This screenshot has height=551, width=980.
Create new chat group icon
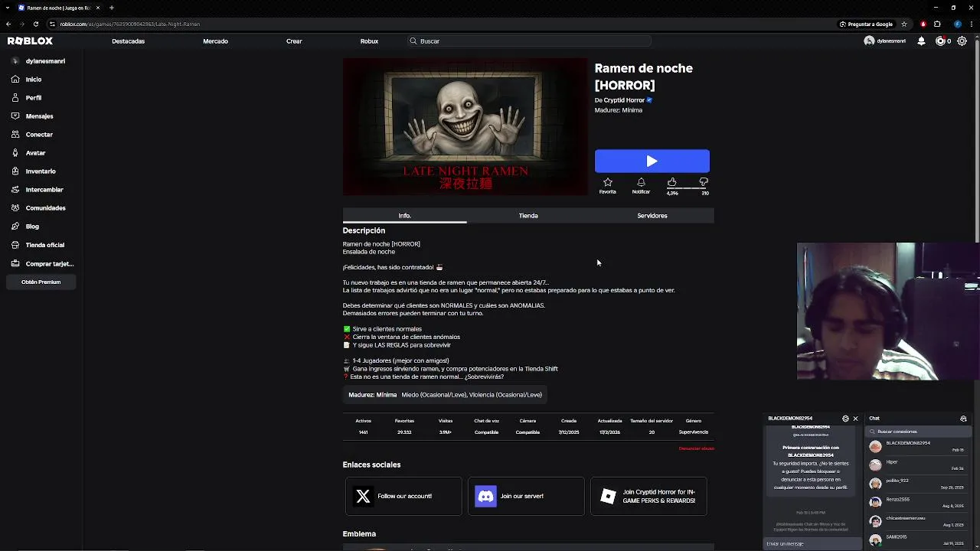pyautogui.click(x=963, y=419)
